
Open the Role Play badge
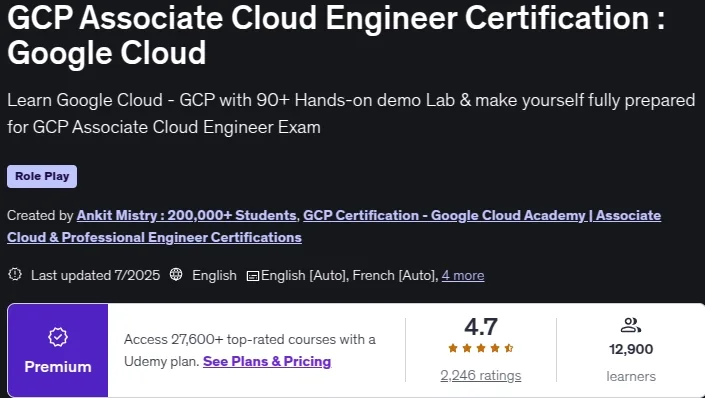click(x=42, y=176)
